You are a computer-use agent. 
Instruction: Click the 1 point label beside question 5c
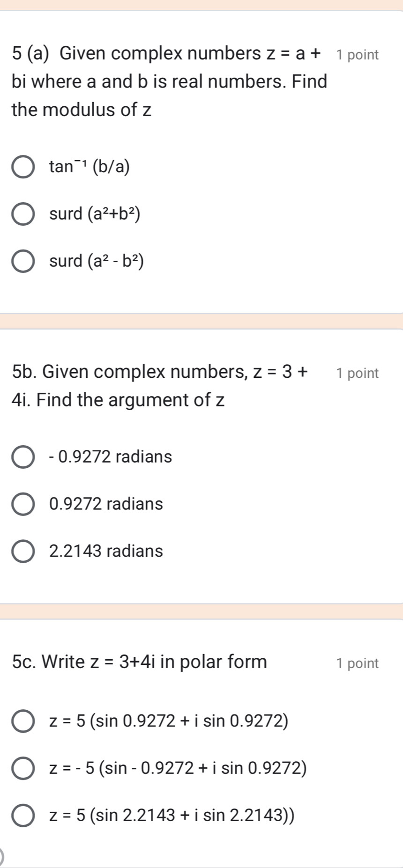[x=357, y=663]
